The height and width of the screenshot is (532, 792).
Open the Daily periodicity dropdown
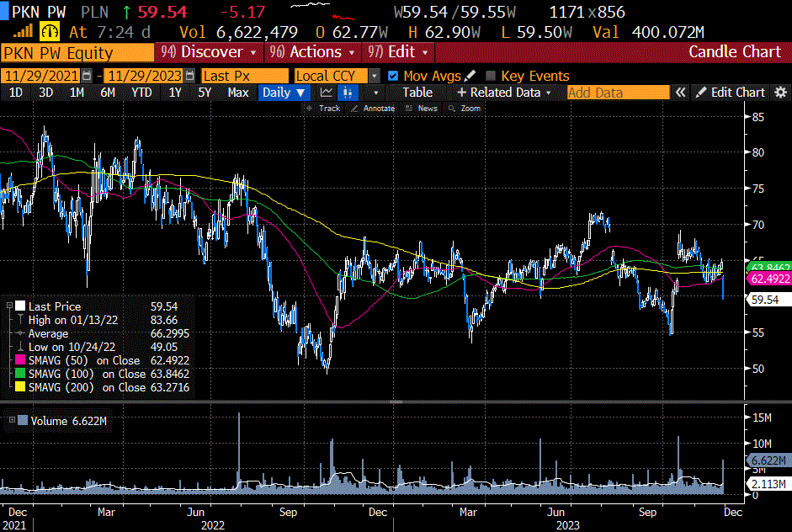284,93
